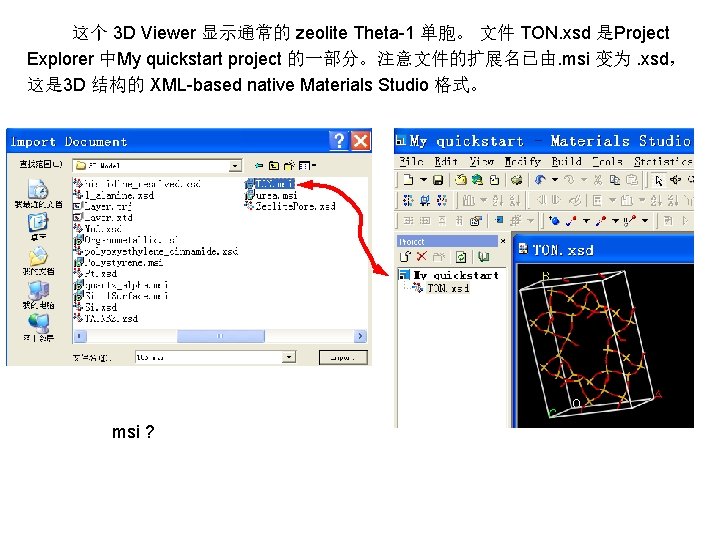Close the Project explorer panel with its x

point(503,241)
